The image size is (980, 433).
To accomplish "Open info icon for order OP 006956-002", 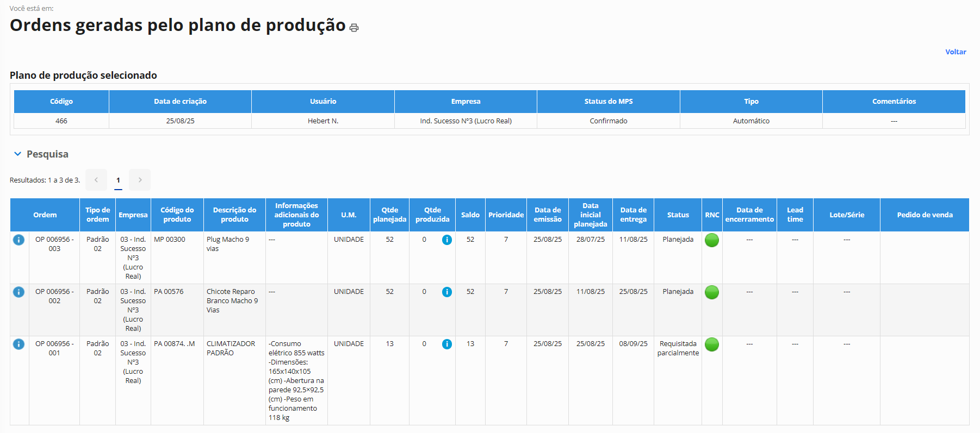I will 18,292.
